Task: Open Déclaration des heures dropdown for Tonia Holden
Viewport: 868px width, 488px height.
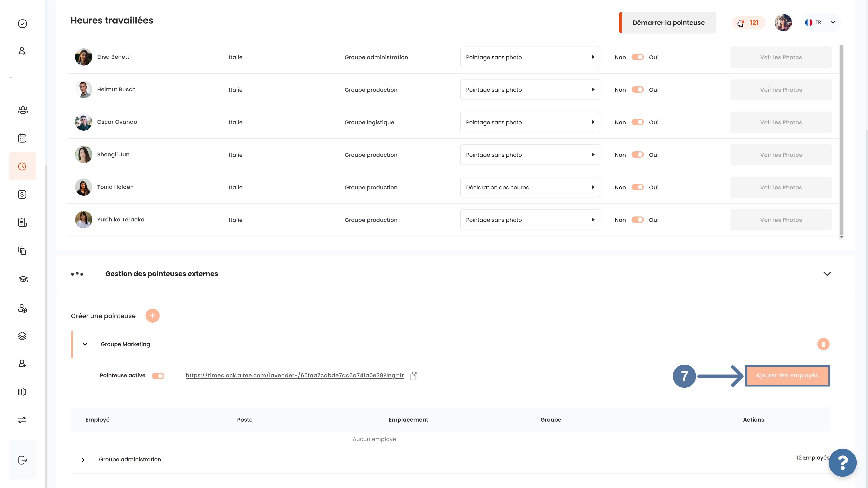Action: click(530, 187)
